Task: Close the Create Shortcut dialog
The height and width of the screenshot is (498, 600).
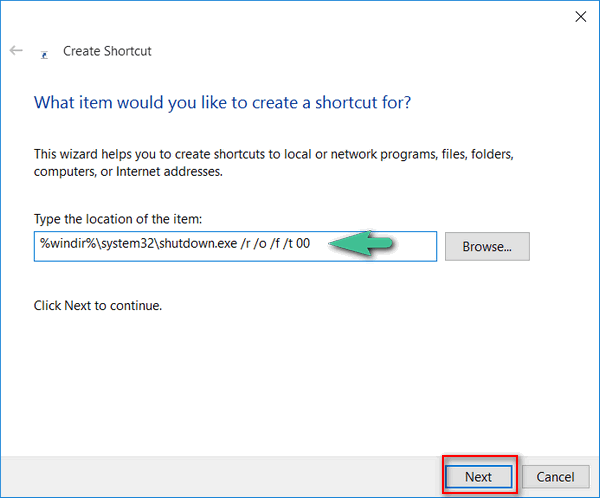Action: 580,16
